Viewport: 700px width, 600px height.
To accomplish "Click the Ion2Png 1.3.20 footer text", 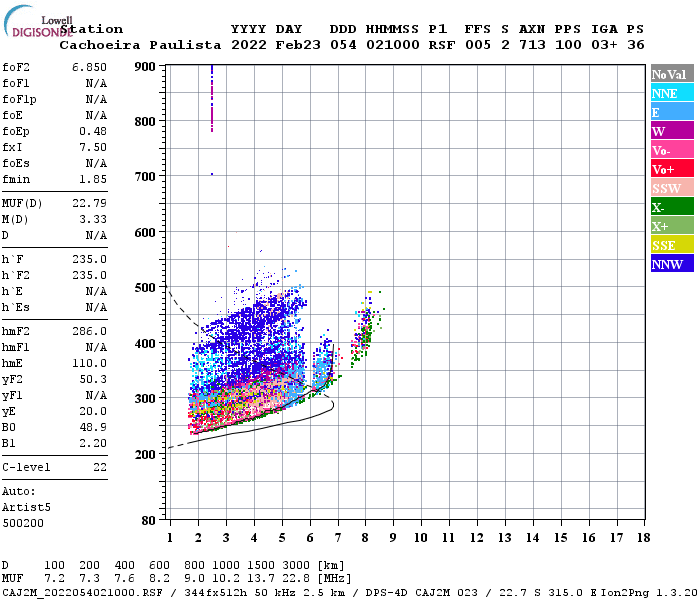I will [649, 592].
